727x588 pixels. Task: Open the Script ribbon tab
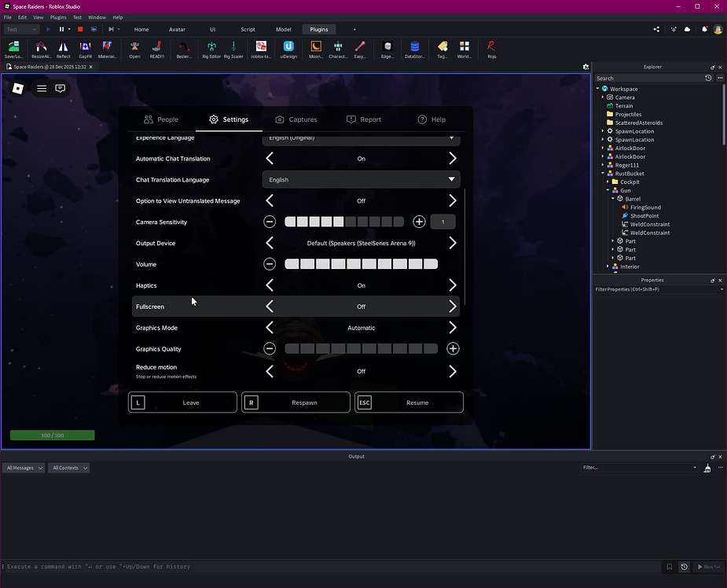pyautogui.click(x=248, y=29)
